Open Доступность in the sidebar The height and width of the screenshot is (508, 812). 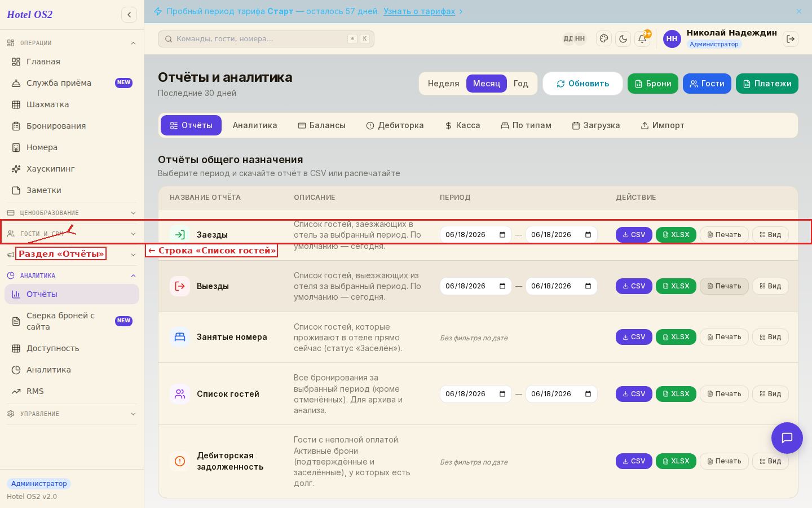pyautogui.click(x=72, y=348)
